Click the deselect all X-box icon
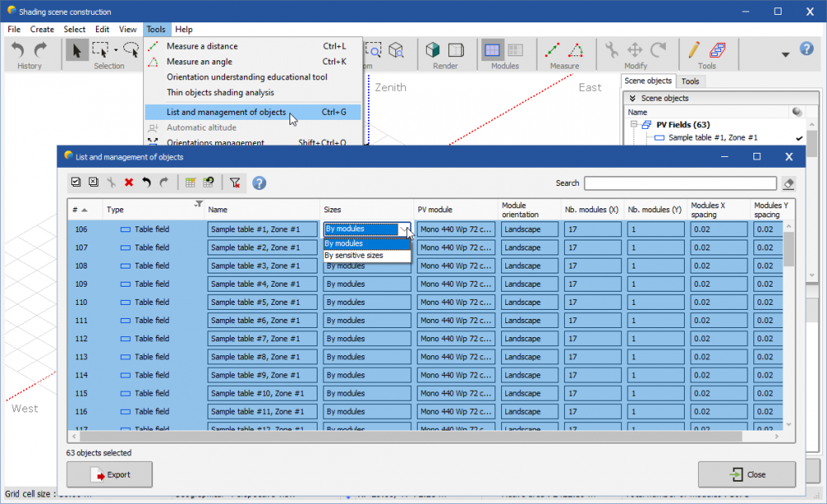This screenshot has height=504, width=827. pyautogui.click(x=93, y=183)
